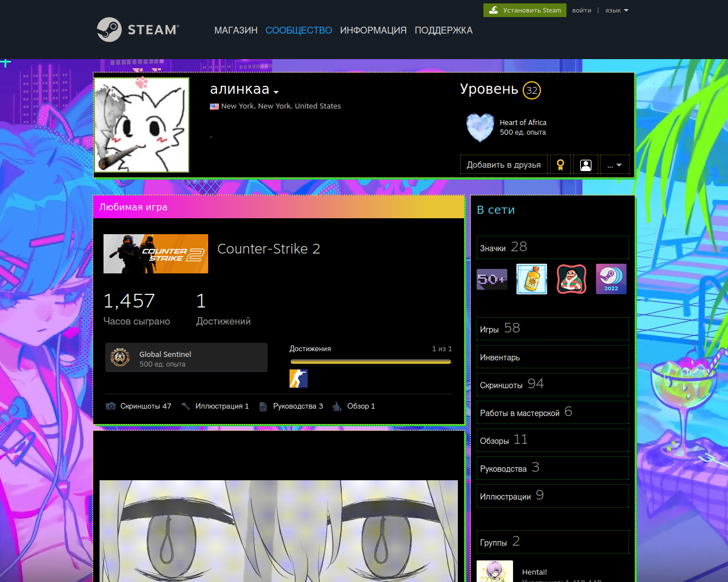Click the войти login link
Viewport: 728px width, 582px height.
[582, 10]
